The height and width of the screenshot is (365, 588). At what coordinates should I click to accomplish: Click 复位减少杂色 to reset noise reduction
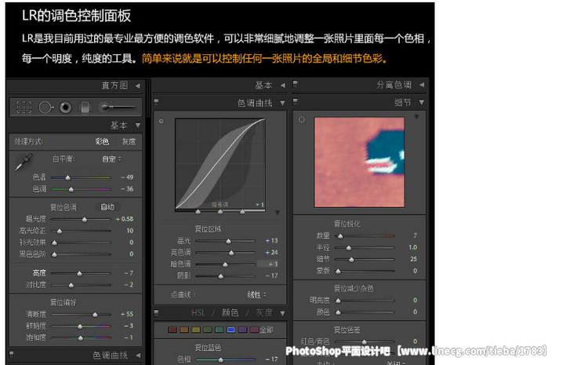click(354, 288)
